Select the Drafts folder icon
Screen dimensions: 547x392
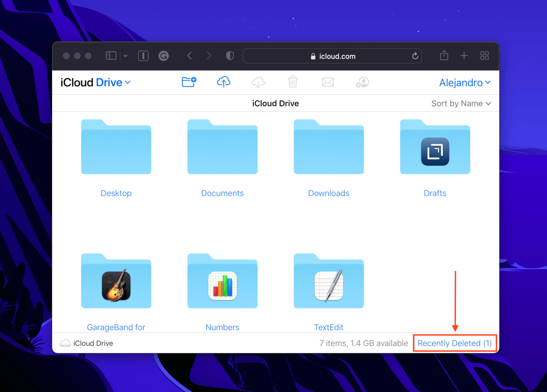(x=435, y=147)
